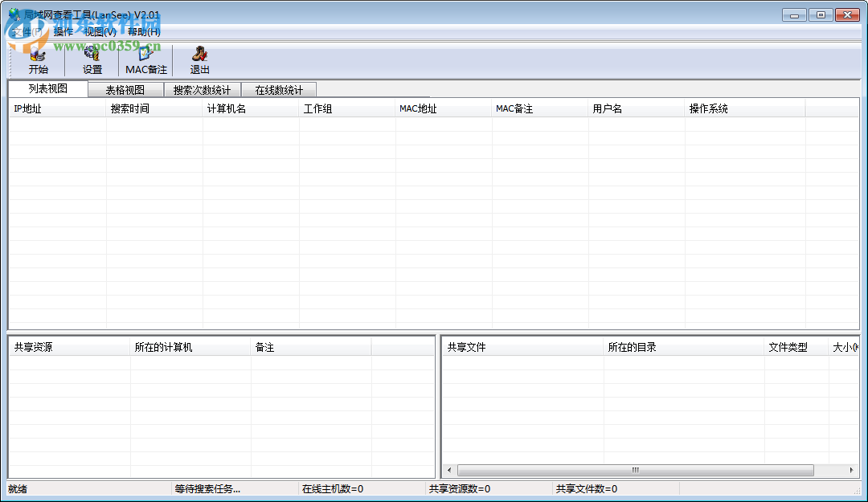Click the MAC备注 (MAC Note) toolbar icon
This screenshot has width=868, height=502.
(145, 58)
